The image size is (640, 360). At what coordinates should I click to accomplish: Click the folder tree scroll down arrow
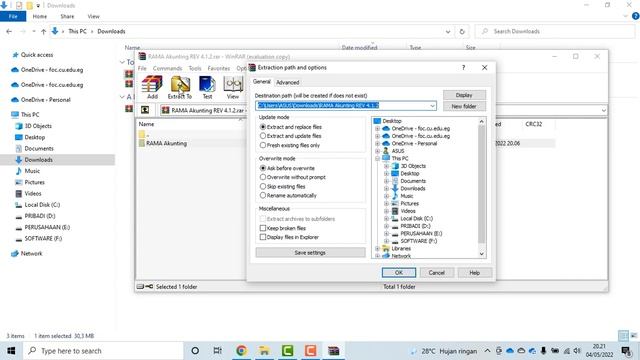click(x=482, y=254)
